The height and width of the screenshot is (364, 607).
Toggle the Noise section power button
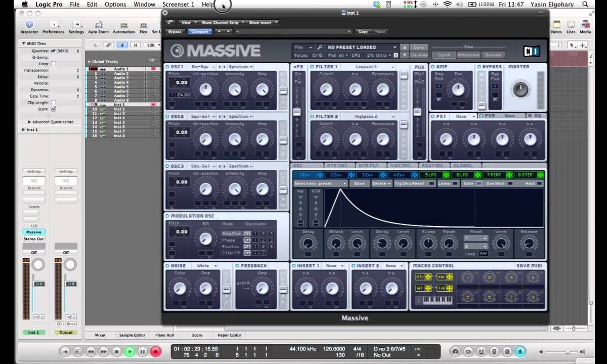pyautogui.click(x=168, y=265)
